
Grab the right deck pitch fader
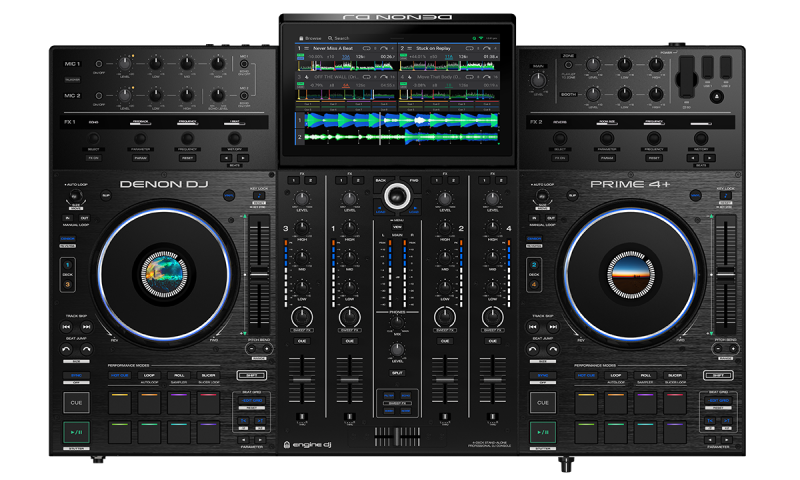[x=726, y=274]
